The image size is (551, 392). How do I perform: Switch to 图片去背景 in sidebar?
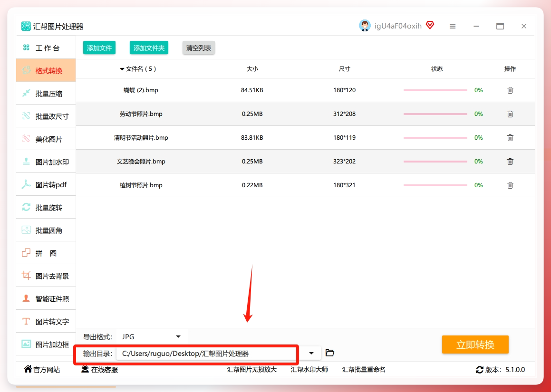[46, 276]
